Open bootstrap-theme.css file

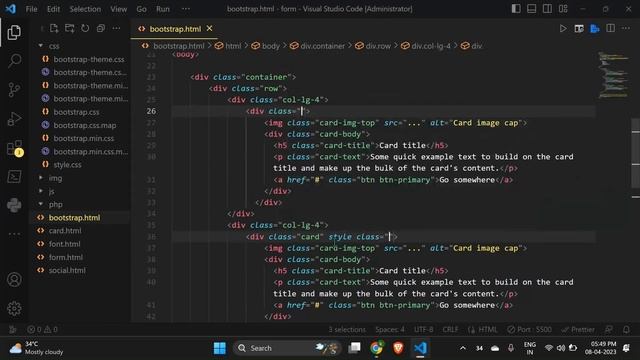click(89, 59)
